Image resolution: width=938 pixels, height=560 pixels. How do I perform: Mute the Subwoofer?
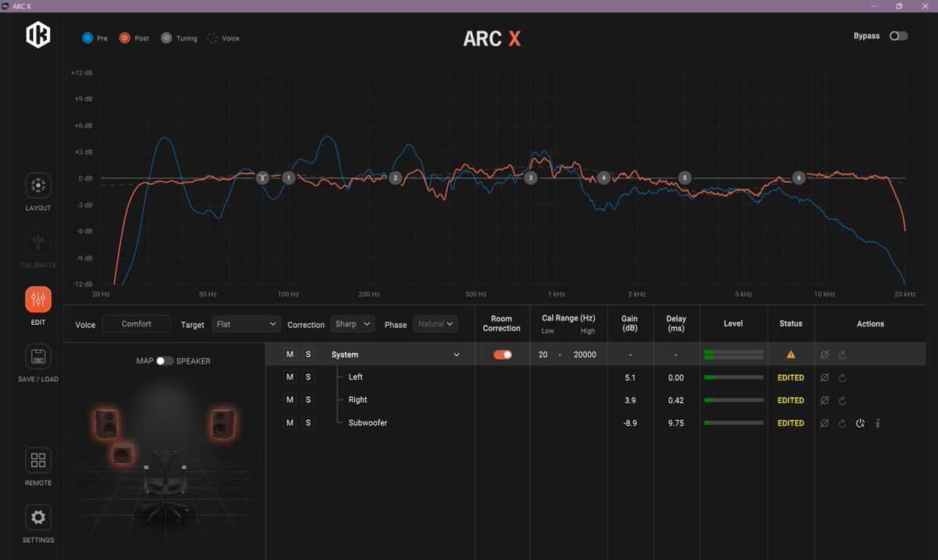tap(290, 423)
